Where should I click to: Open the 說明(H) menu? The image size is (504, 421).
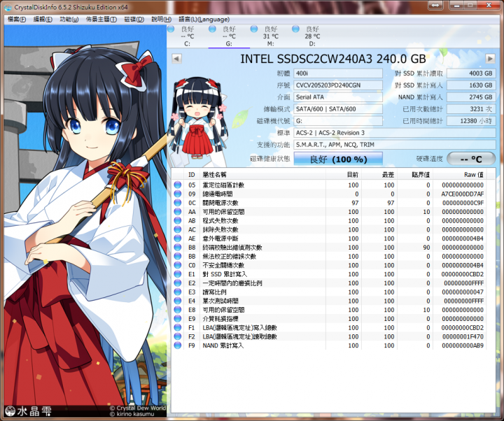pyautogui.click(x=162, y=20)
